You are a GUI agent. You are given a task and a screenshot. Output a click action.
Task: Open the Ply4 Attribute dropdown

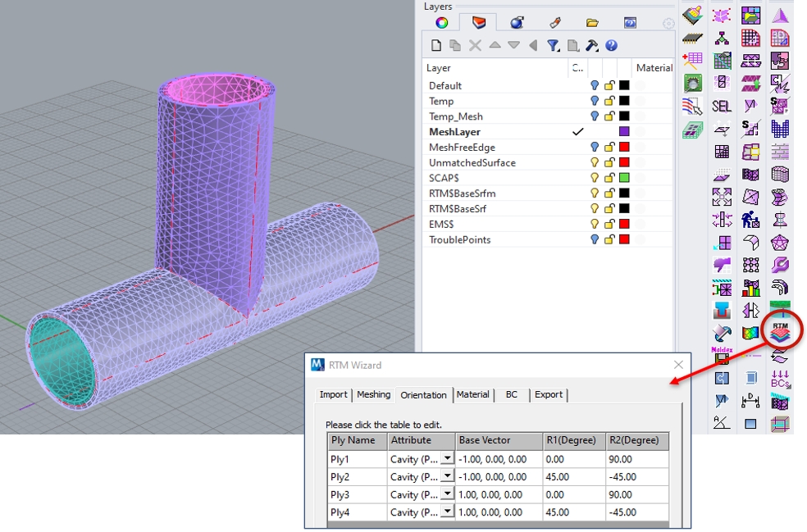click(x=447, y=512)
